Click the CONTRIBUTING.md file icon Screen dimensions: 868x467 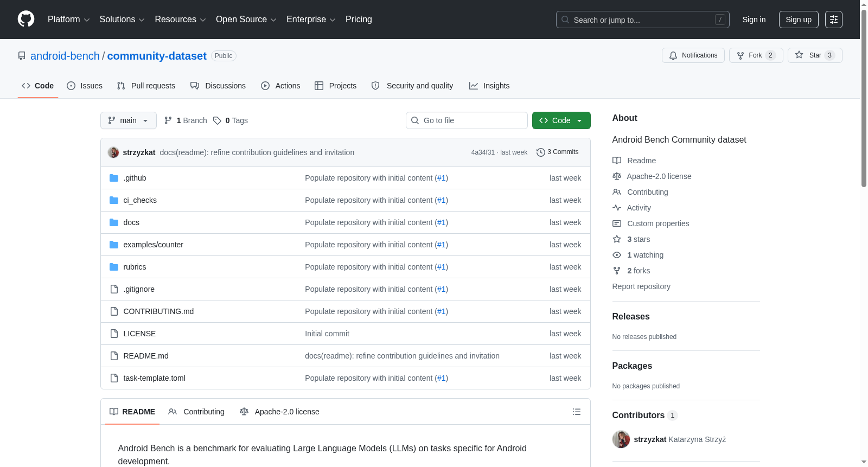tap(114, 311)
